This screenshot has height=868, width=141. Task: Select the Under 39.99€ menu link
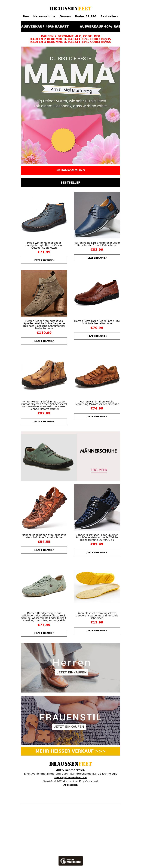click(x=85, y=16)
